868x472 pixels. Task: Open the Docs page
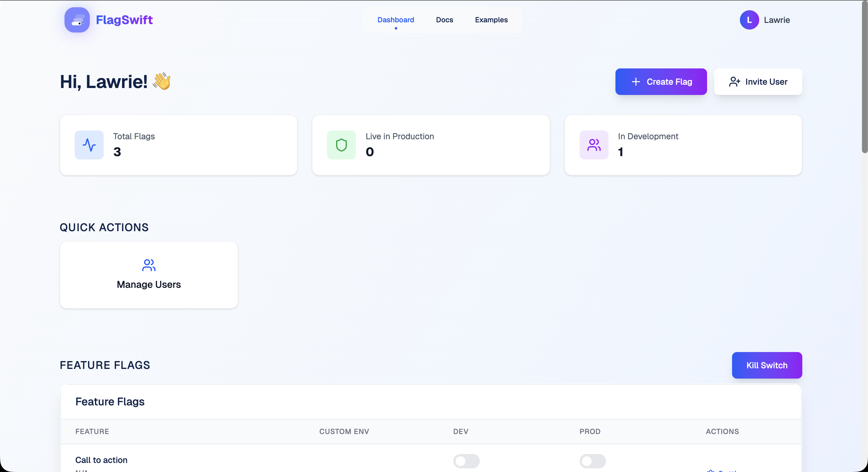[444, 20]
